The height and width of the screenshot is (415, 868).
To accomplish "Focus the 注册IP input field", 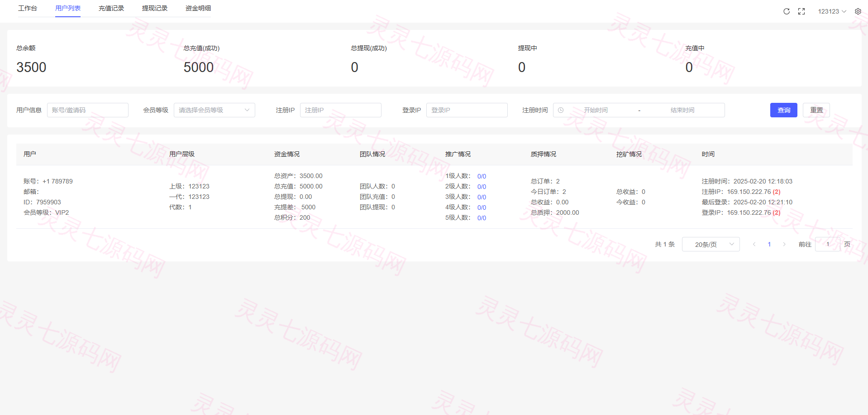I will click(x=341, y=110).
